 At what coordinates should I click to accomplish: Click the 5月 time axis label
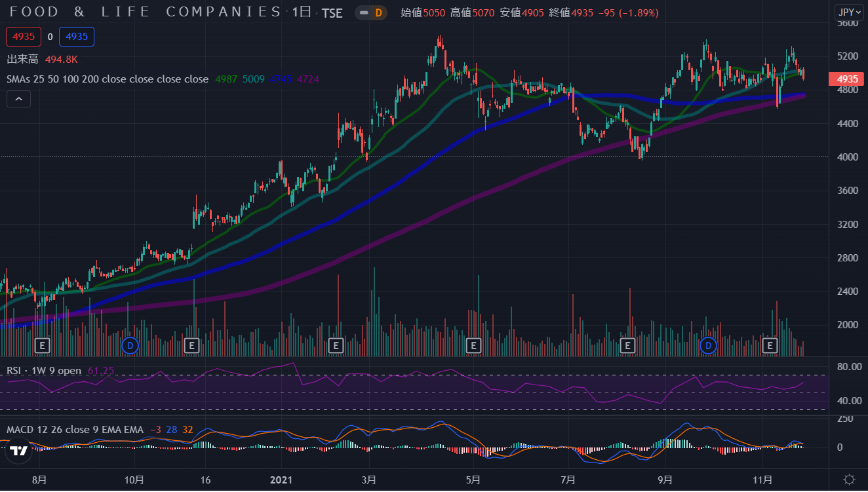click(473, 480)
